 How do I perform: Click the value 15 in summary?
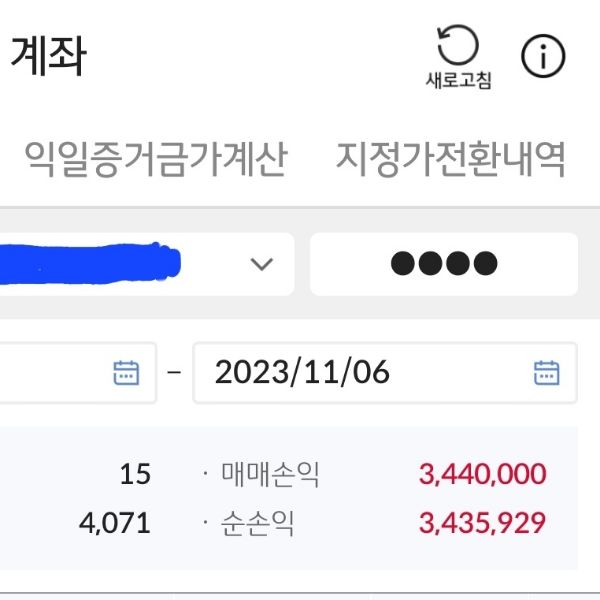(135, 474)
